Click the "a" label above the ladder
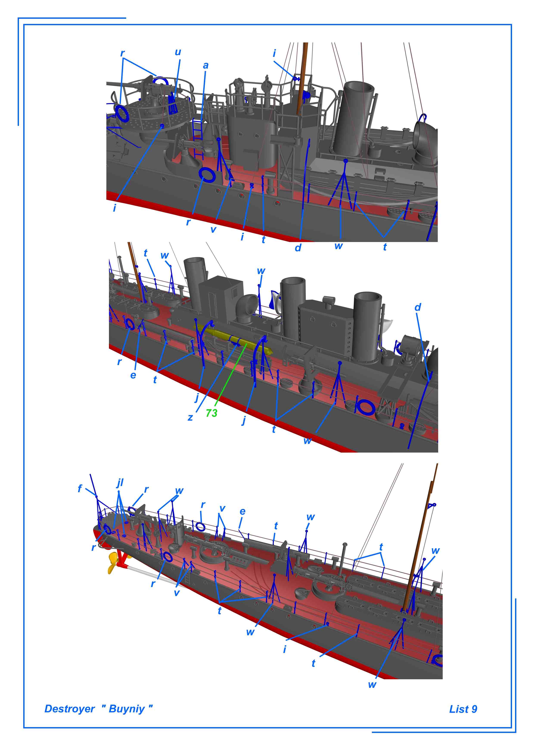 [x=206, y=66]
